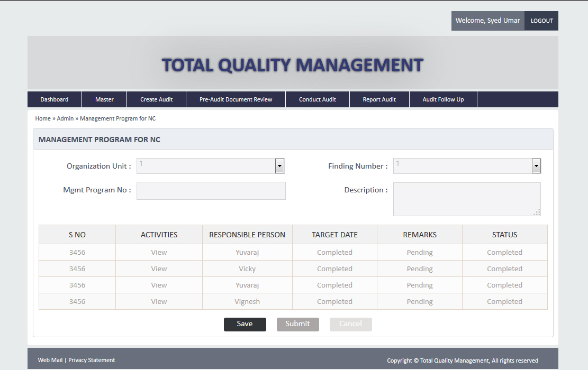588x370 pixels.
Task: Click the copyright notice in the footer
Action: [x=463, y=360]
